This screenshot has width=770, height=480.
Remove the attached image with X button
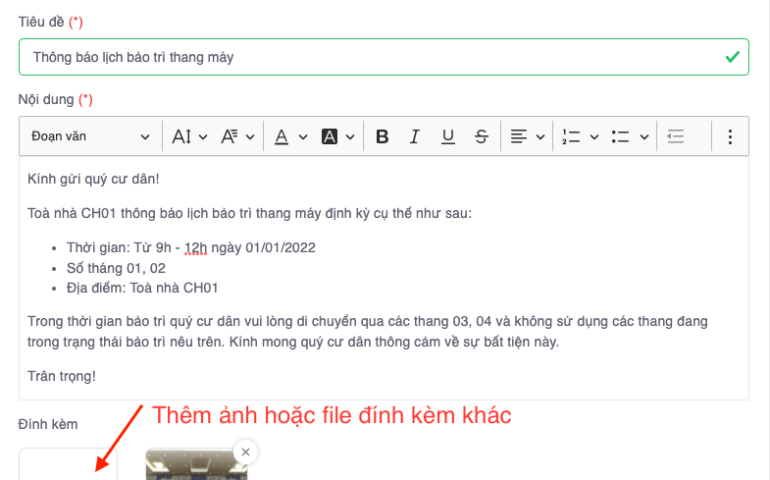pyautogui.click(x=245, y=452)
